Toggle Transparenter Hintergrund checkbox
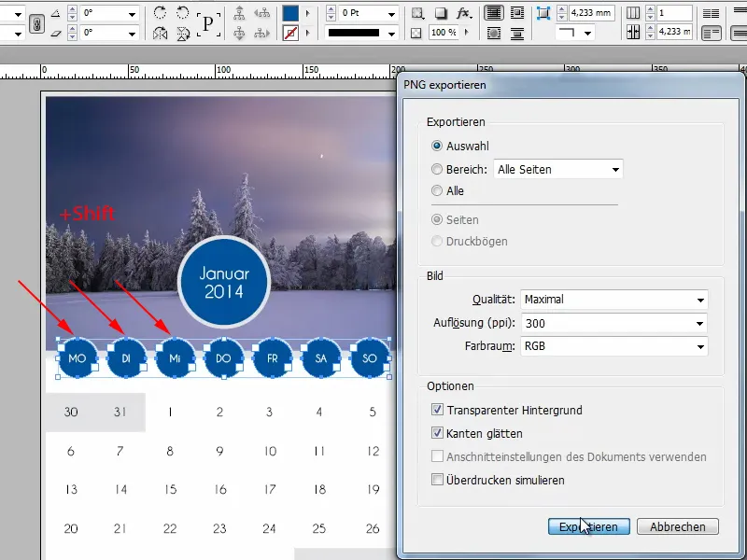747x560 pixels. pyautogui.click(x=437, y=410)
